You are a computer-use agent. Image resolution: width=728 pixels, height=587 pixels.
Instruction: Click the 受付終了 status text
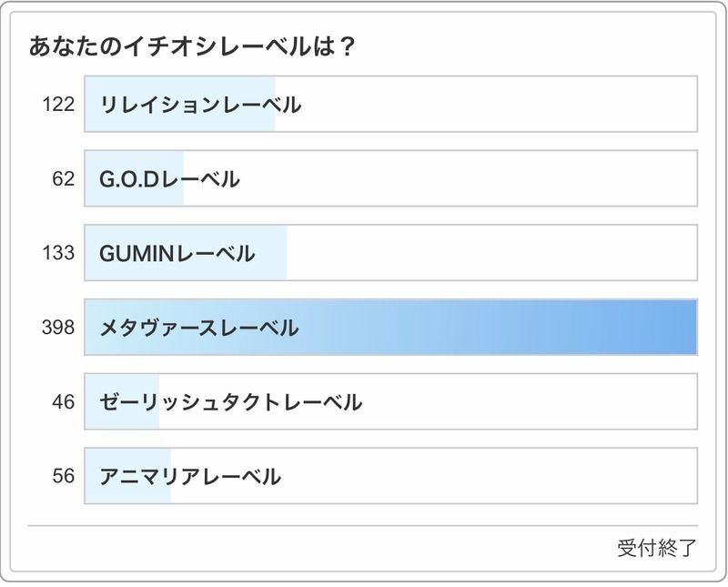[657, 548]
